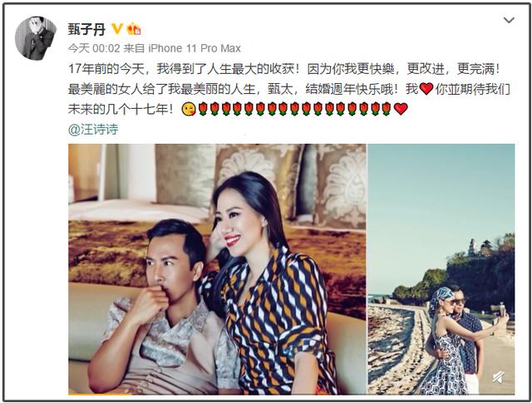Open the beach selfie video thumbnail
Image resolution: width=532 pixels, height=403 pixels.
click(x=441, y=269)
